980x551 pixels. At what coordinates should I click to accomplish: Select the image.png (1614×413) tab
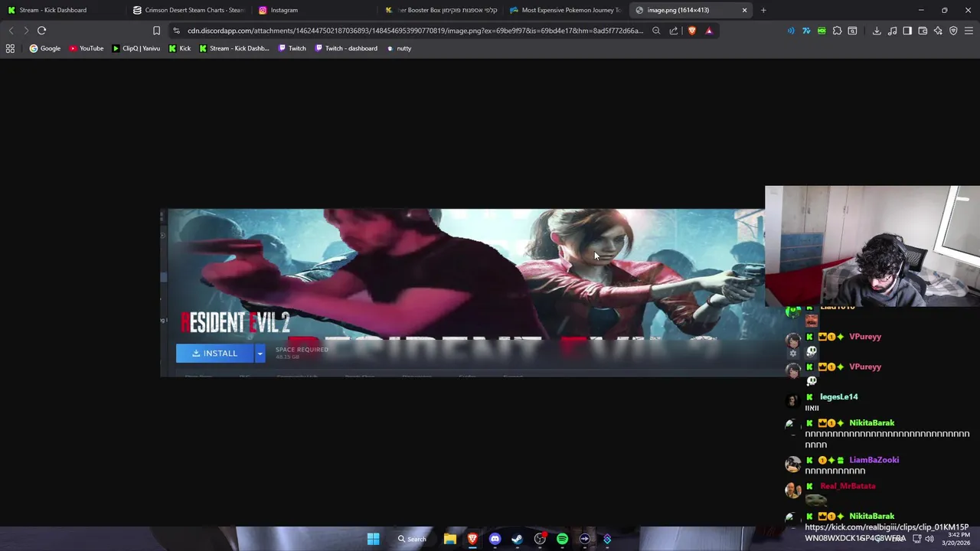(x=689, y=10)
